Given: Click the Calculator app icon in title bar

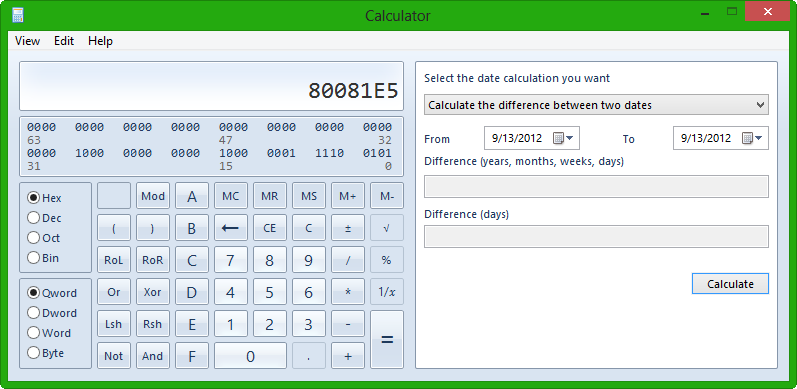Looking at the screenshot, I should coord(18,15).
